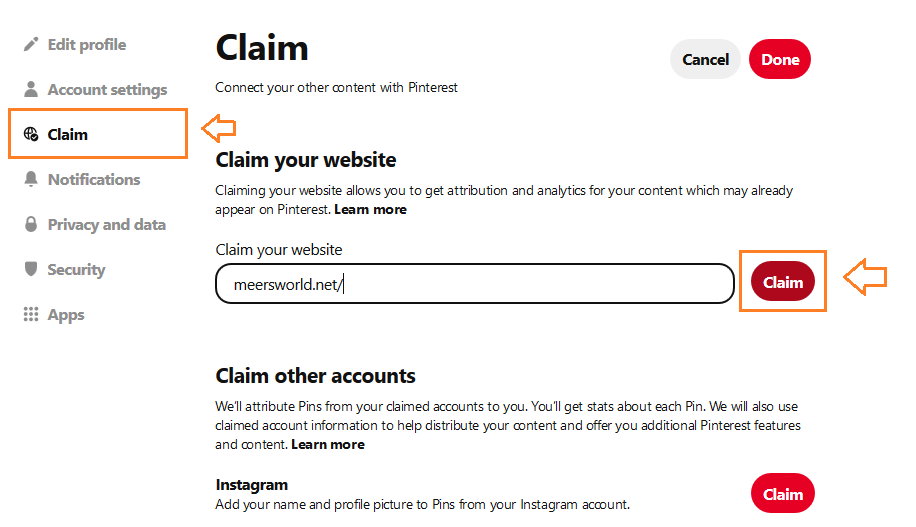Click the lock icon for Privacy and data

click(x=31, y=225)
